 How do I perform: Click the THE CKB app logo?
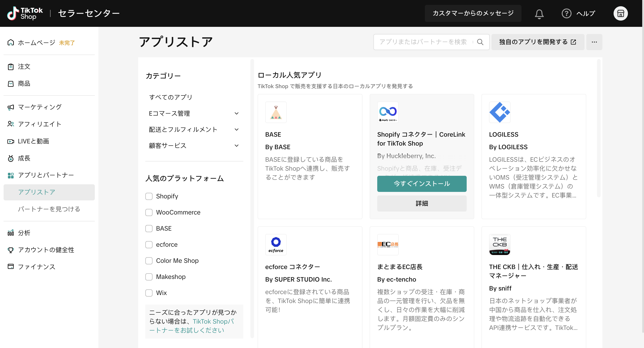[x=500, y=244]
